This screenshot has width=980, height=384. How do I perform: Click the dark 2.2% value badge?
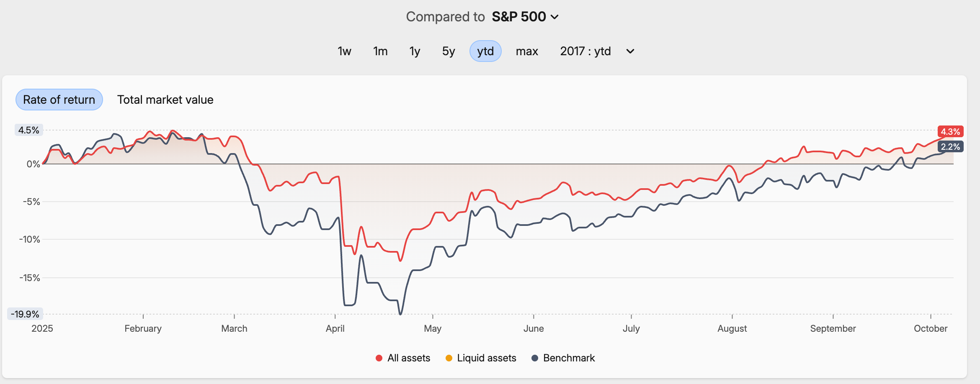coord(950,147)
